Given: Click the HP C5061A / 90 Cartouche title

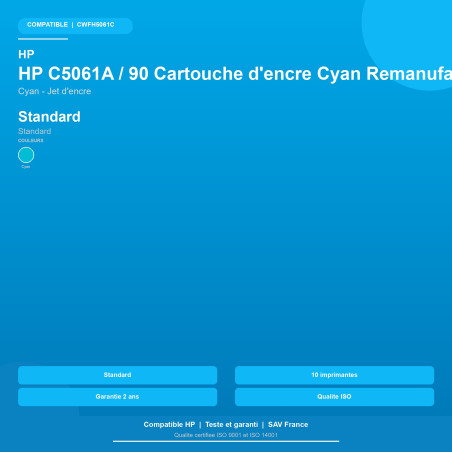Looking at the screenshot, I should pos(235,74).
